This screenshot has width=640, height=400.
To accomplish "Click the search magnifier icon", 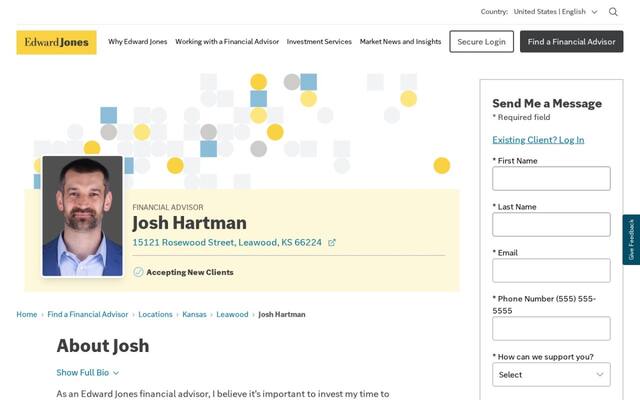I will click(613, 12).
